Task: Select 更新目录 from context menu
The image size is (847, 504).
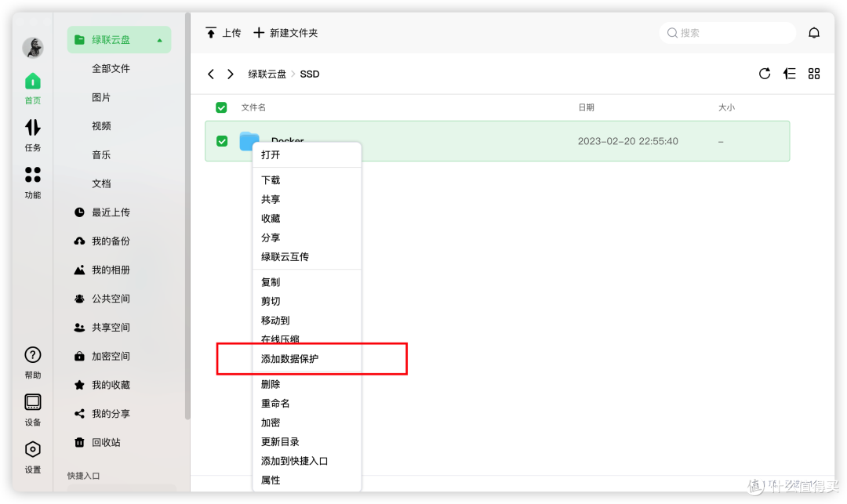Action: pos(307,441)
